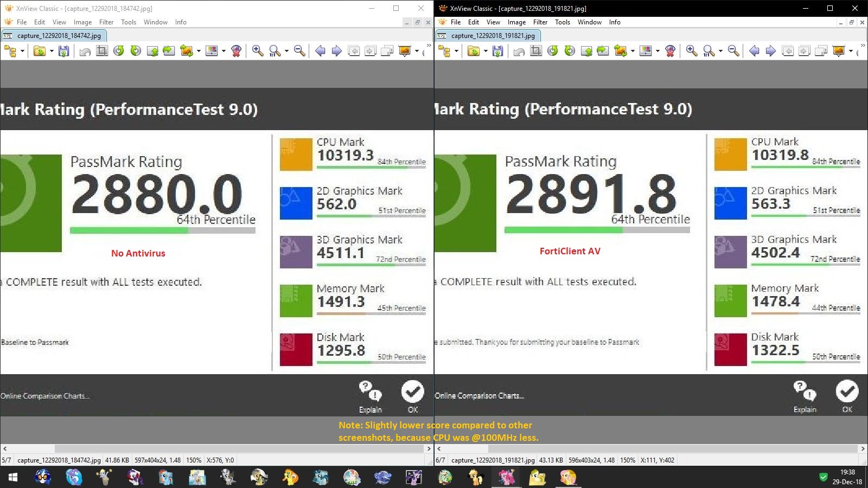The width and height of the screenshot is (868, 488).
Task: Open color adjustment tool in left window
Action: (x=212, y=51)
